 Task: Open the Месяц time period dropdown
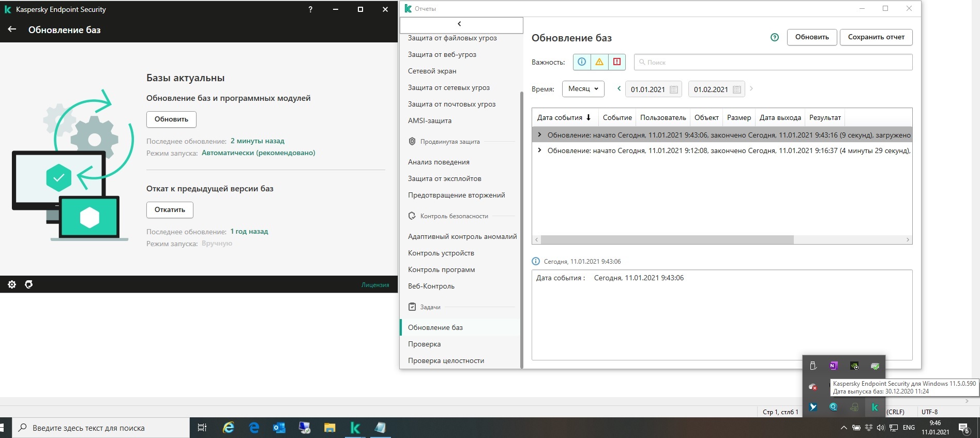pyautogui.click(x=583, y=89)
